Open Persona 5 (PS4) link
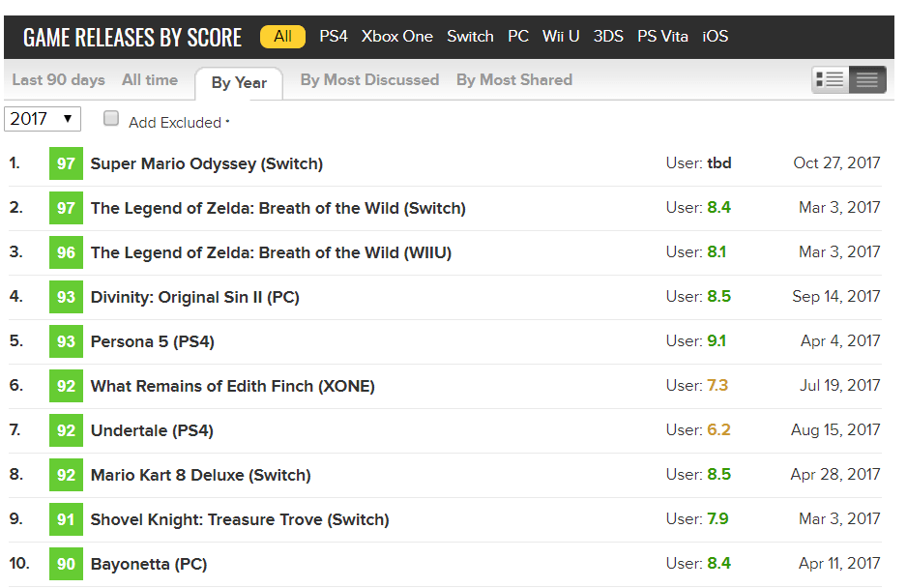 tap(153, 342)
